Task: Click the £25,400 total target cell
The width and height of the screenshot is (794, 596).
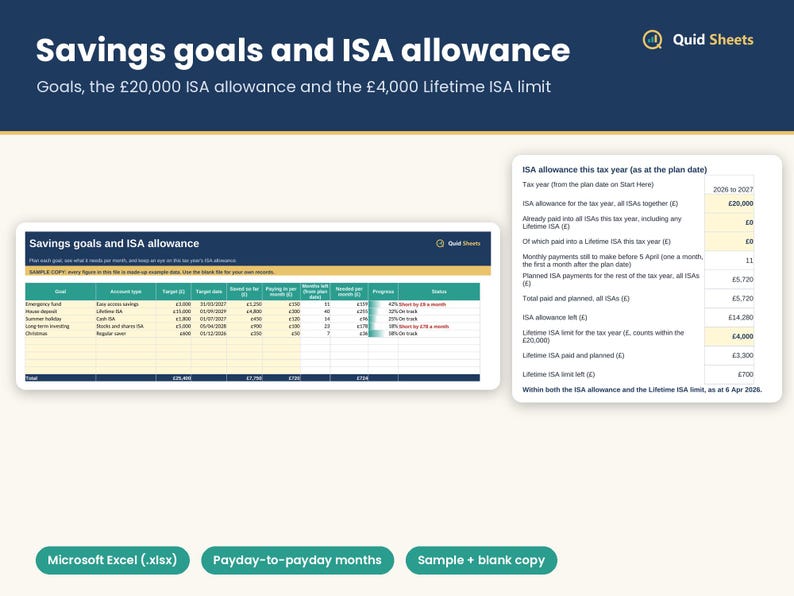Action: click(174, 378)
